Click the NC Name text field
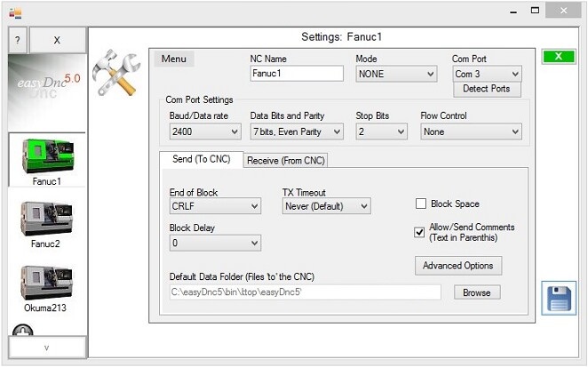The width and height of the screenshot is (588, 367). [296, 75]
